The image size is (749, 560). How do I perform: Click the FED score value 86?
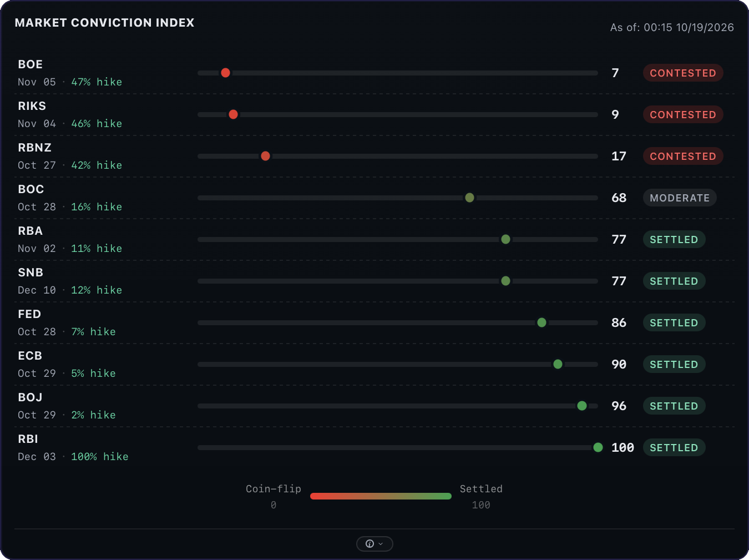point(619,322)
